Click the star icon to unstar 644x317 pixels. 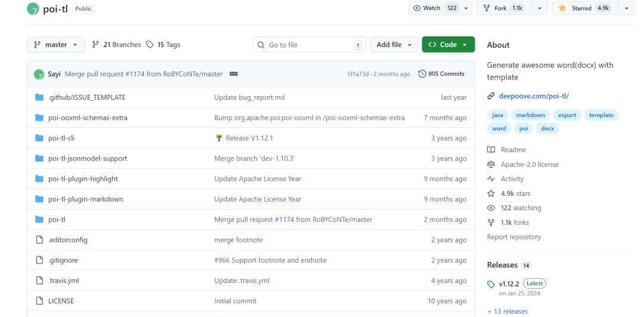pos(562,8)
